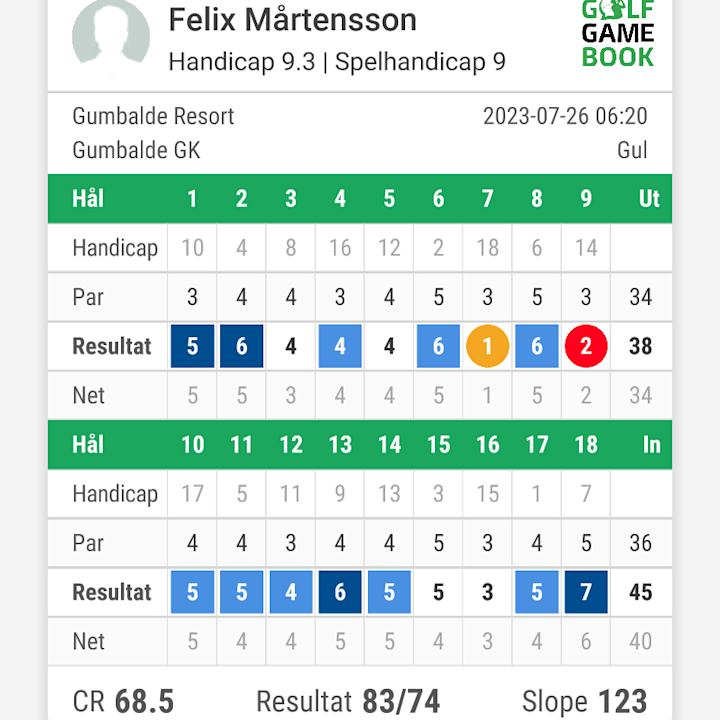The width and height of the screenshot is (720, 720).
Task: Click the Golf GameBook logo
Action: (x=618, y=34)
